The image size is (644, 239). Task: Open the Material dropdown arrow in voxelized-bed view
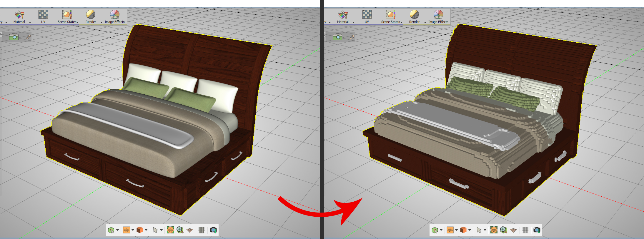coord(353,22)
